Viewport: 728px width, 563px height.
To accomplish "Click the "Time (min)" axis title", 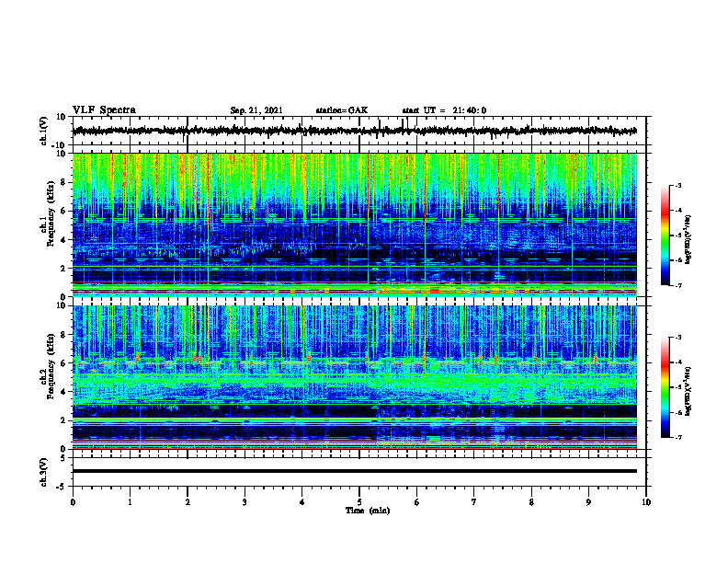I will (368, 511).
